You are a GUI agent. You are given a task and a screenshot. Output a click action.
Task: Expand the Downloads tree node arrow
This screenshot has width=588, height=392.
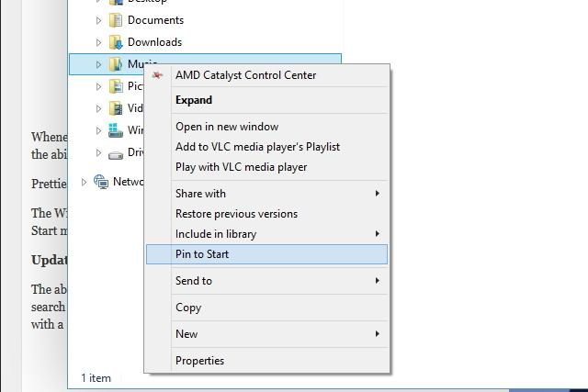point(98,42)
